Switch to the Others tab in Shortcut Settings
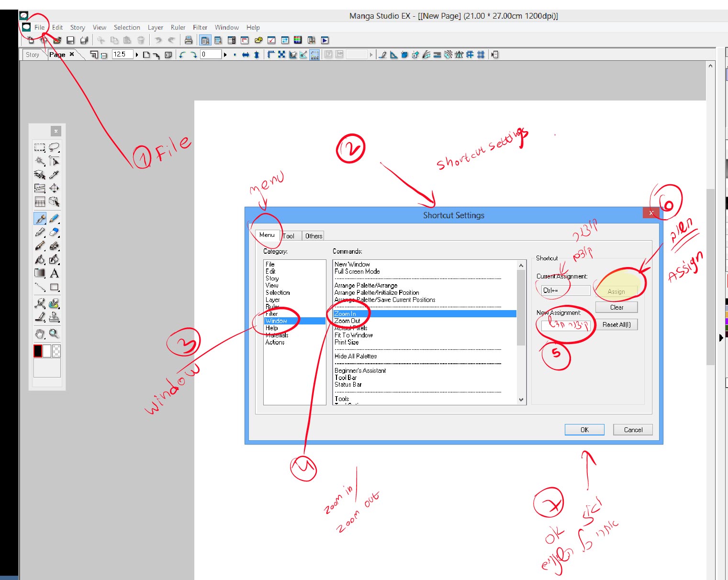The image size is (728, 580). [x=314, y=236]
